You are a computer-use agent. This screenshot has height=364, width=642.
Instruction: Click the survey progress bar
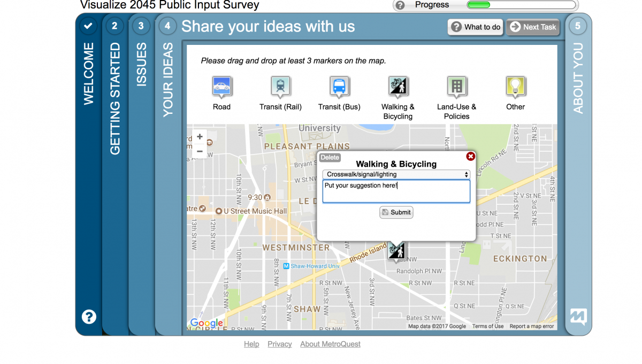coord(522,5)
